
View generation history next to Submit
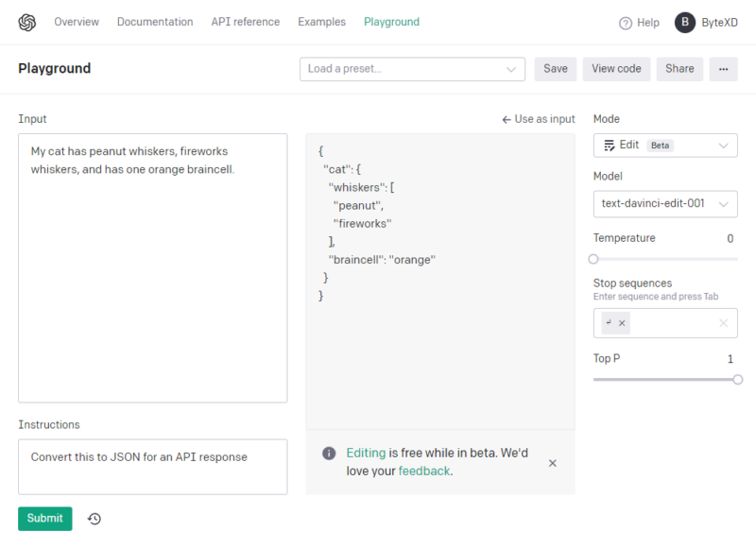(94, 518)
